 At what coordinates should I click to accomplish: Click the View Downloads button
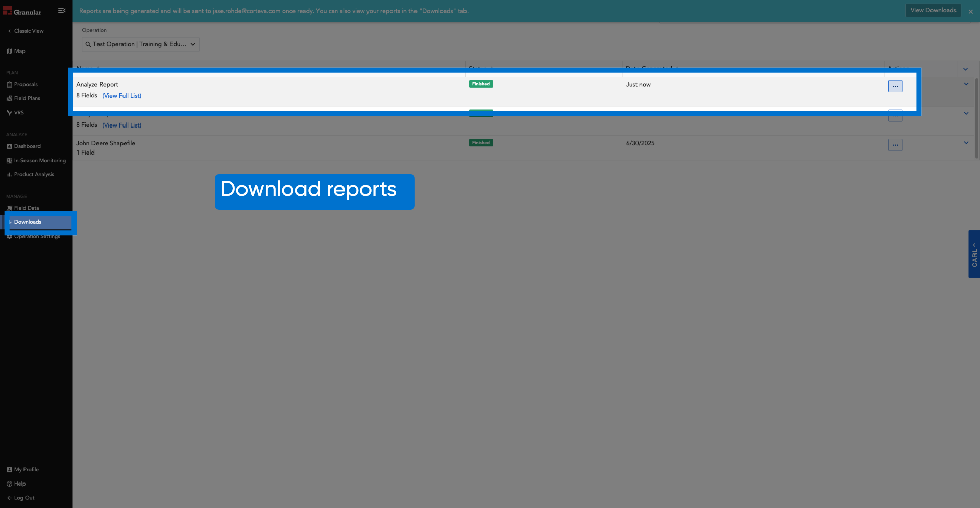pyautogui.click(x=933, y=10)
